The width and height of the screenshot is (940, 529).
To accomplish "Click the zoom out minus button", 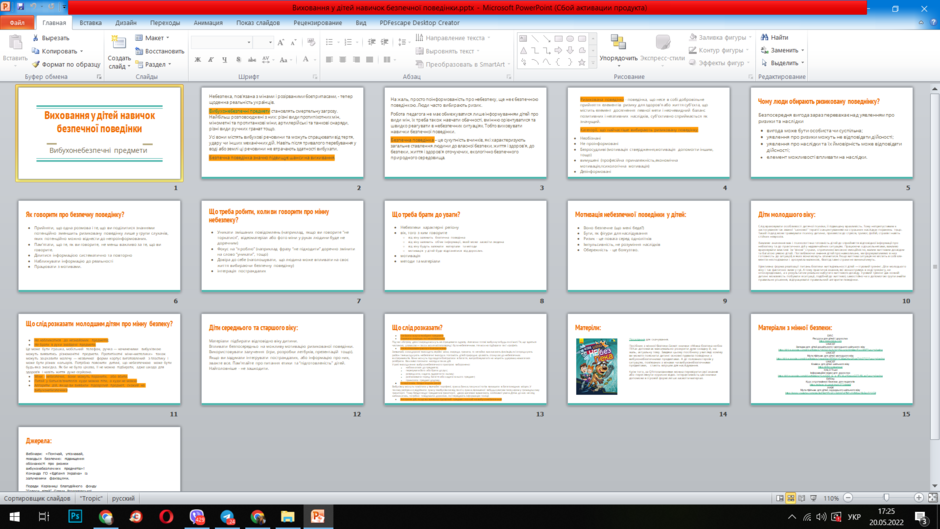I will tap(848, 498).
